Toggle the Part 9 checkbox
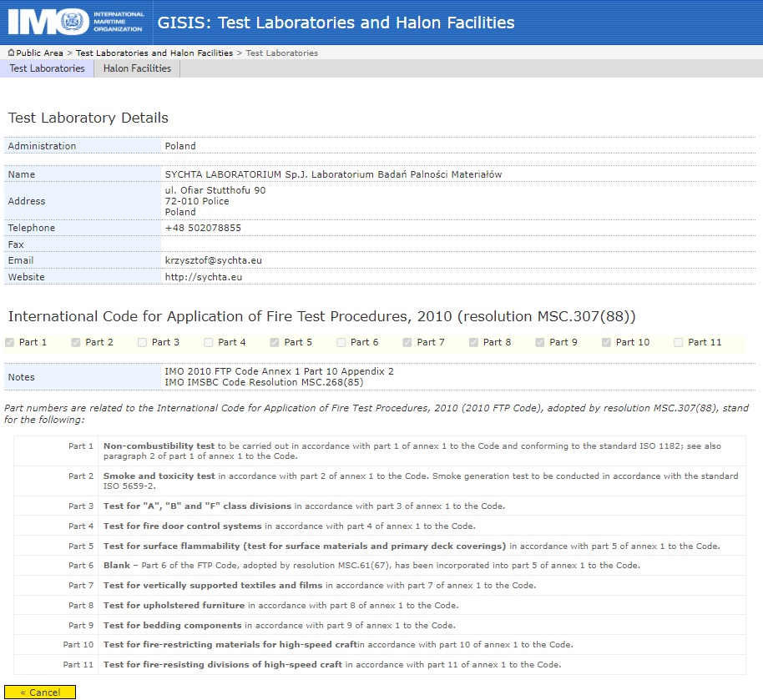The width and height of the screenshot is (763, 700). click(539, 342)
